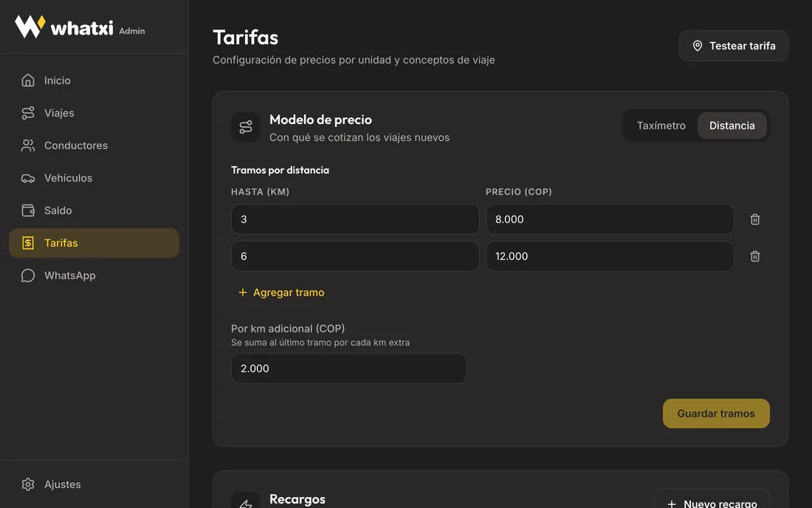This screenshot has width=812, height=508.
Task: Click text 'Con qué se cotizan los viajes nuevos'
Action: click(x=359, y=138)
